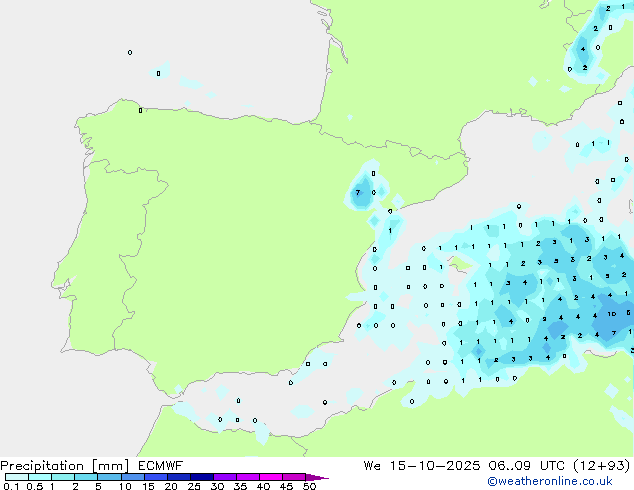Select the ECMWF model label
The width and height of the screenshot is (634, 490).
click(x=161, y=465)
